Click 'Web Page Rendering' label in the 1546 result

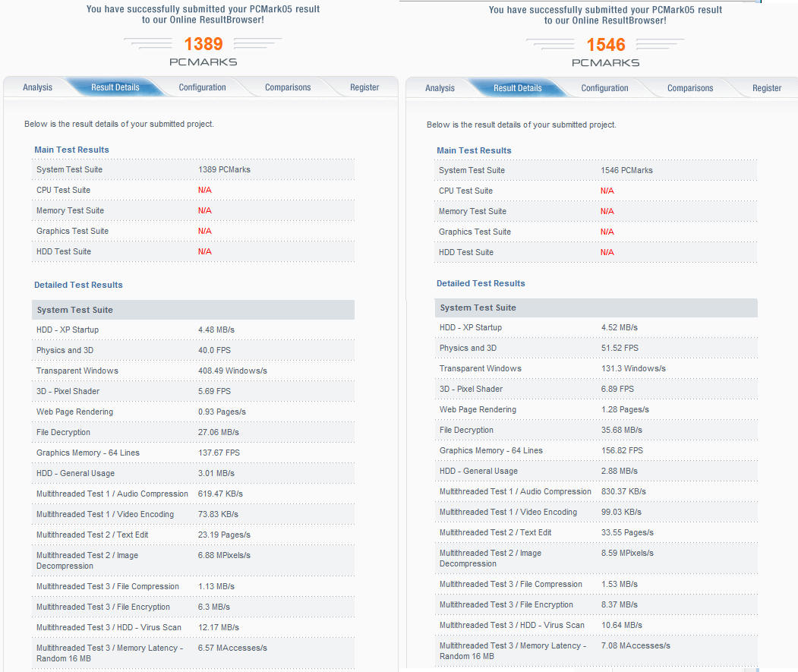click(478, 409)
